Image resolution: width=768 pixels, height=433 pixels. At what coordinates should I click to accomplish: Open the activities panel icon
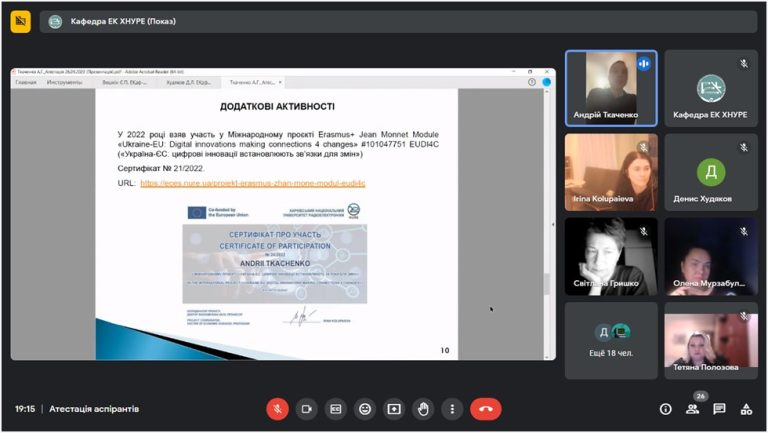(746, 409)
